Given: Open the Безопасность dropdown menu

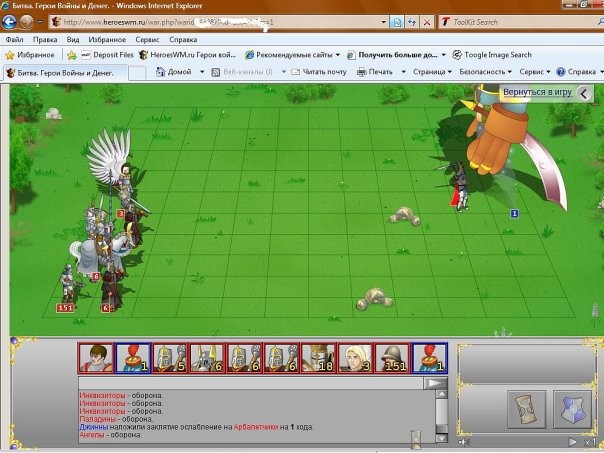Looking at the screenshot, I should [485, 72].
